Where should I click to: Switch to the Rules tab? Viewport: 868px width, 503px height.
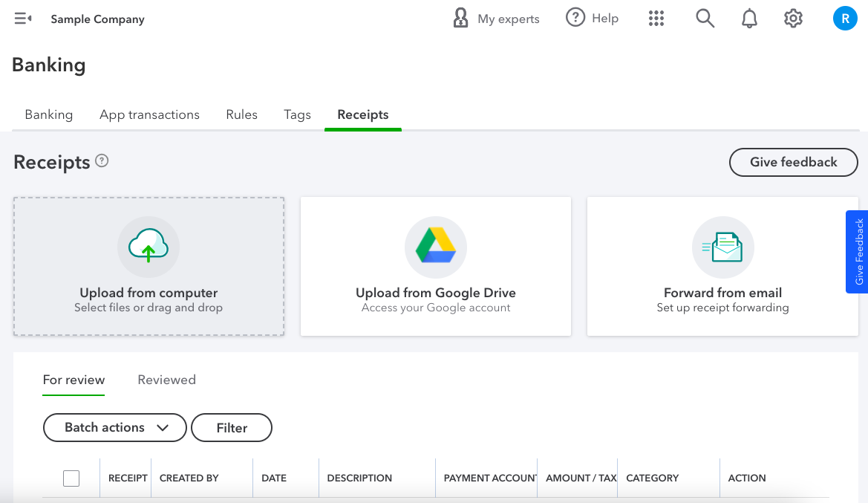click(241, 114)
